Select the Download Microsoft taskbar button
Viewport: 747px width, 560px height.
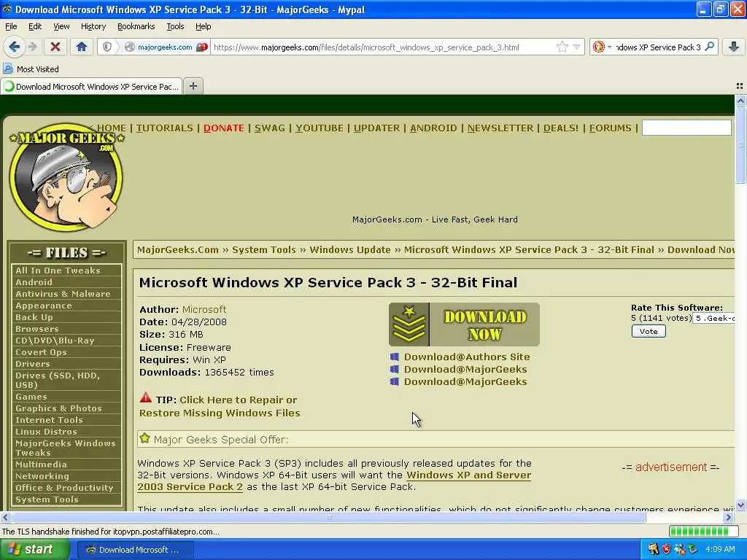(x=135, y=550)
